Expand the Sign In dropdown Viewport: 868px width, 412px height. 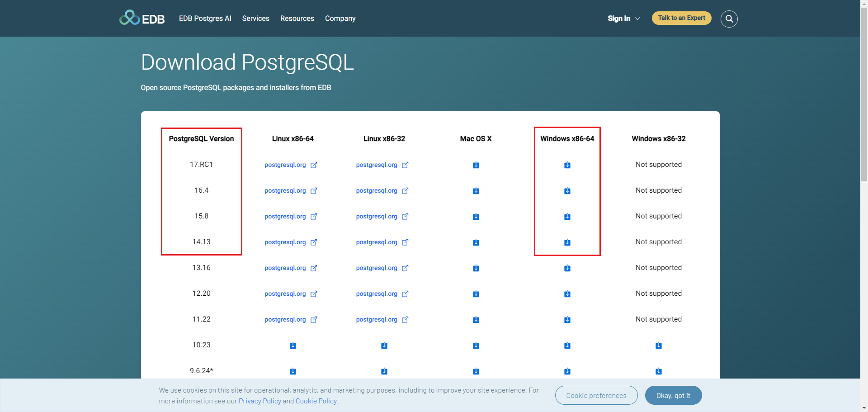pyautogui.click(x=624, y=19)
